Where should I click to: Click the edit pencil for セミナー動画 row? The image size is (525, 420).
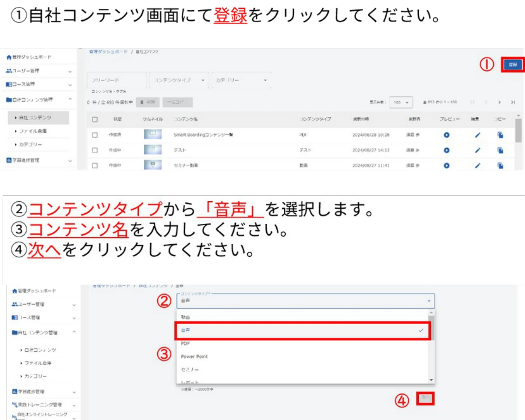(x=478, y=165)
